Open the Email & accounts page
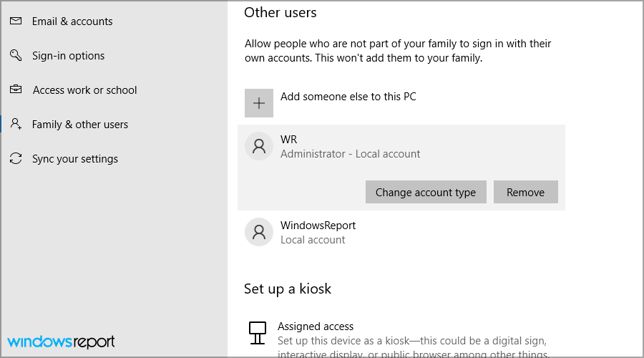This screenshot has height=358, width=644. coord(72,21)
